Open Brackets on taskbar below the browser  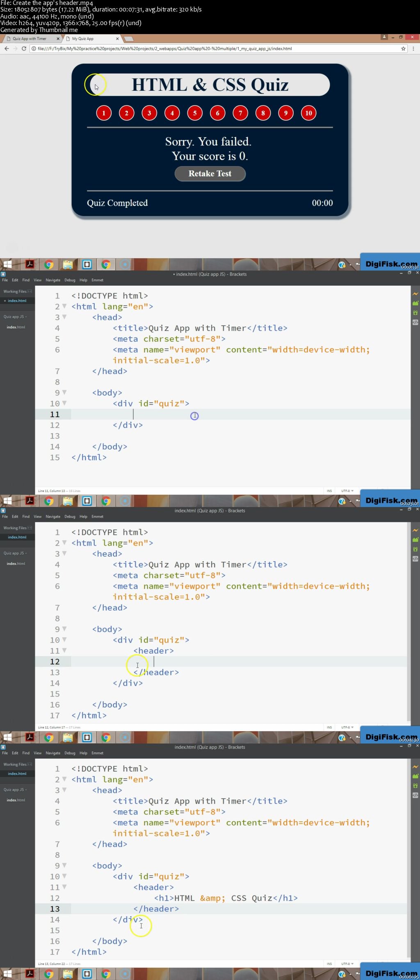click(x=87, y=264)
